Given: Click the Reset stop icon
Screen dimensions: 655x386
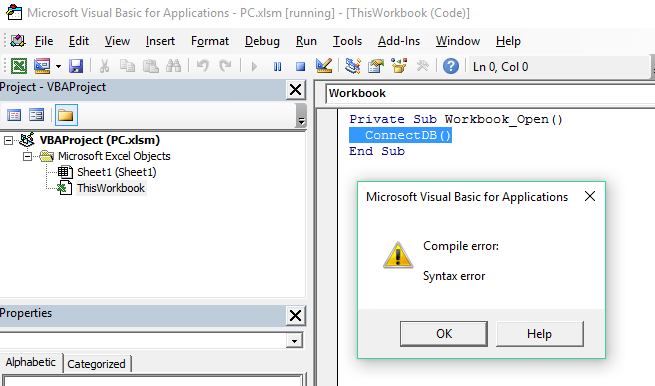Looking at the screenshot, I should coord(300,66).
